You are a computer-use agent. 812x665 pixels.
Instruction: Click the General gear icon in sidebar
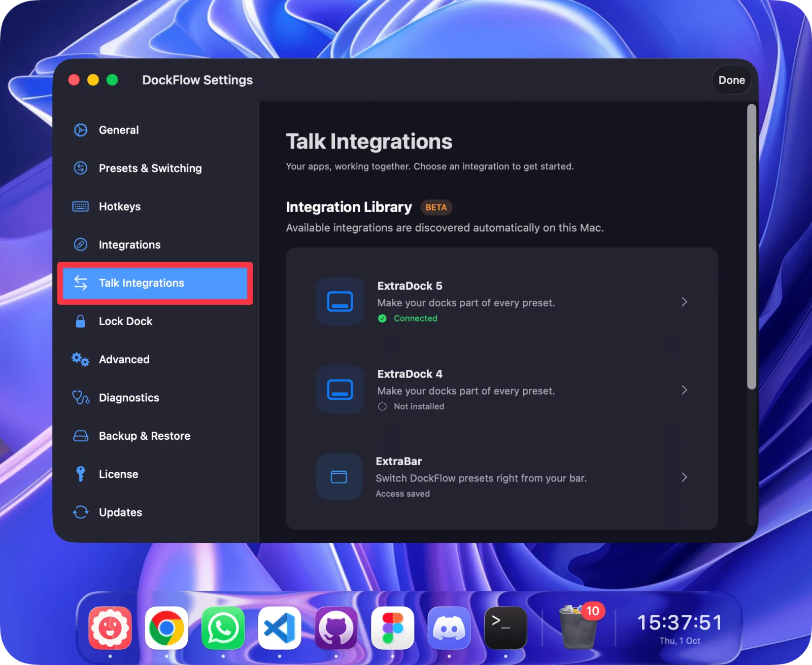pos(81,130)
